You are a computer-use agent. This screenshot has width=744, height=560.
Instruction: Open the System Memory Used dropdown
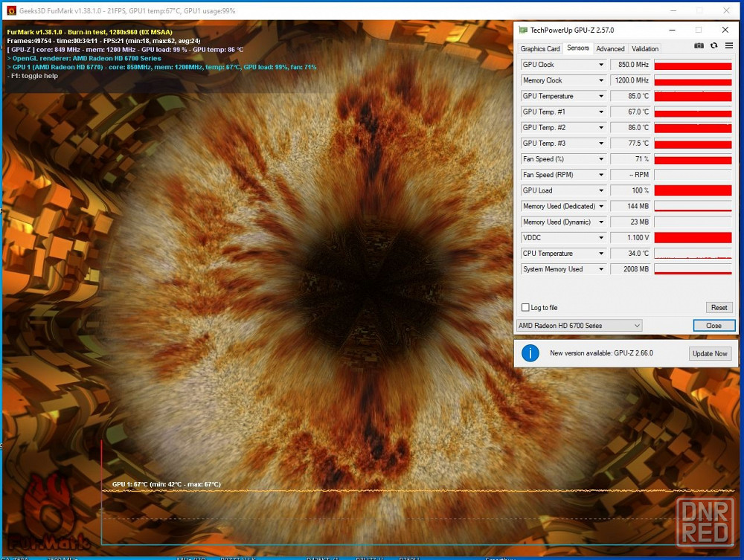pyautogui.click(x=601, y=269)
